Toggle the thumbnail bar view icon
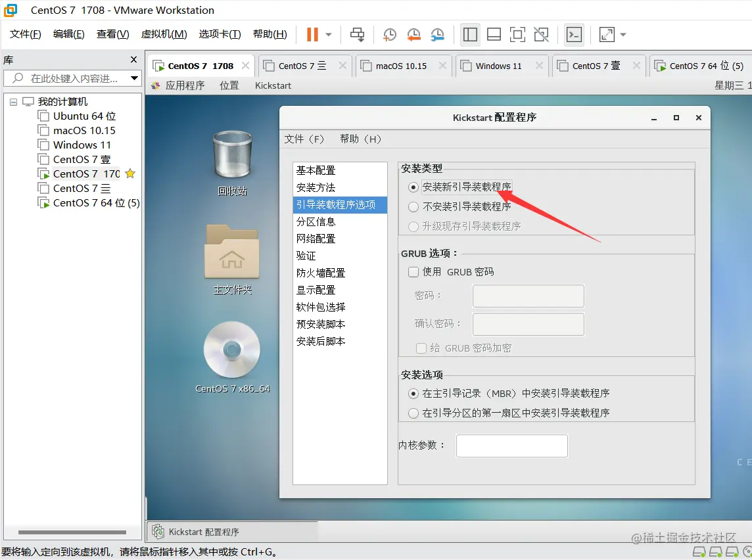 click(x=494, y=35)
